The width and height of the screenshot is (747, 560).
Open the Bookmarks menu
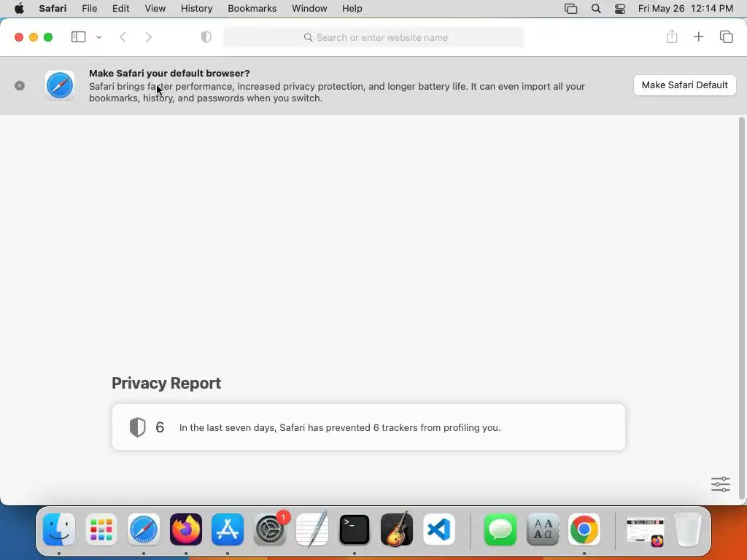pos(252,9)
